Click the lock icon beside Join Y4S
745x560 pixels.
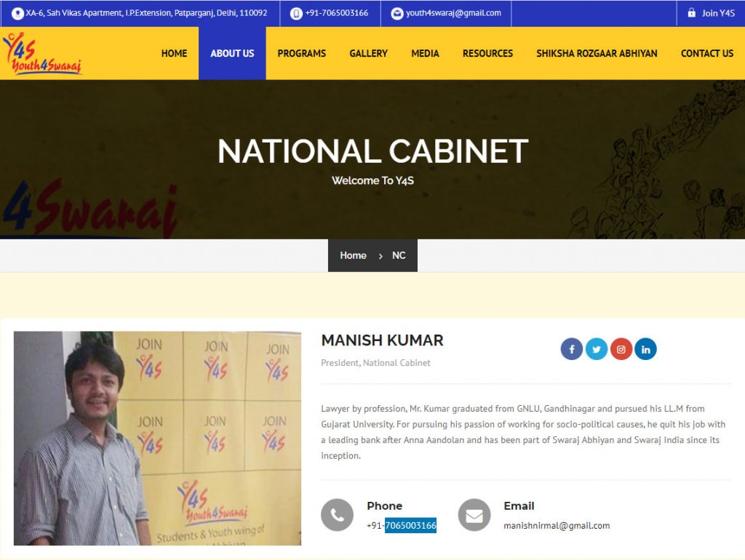click(692, 13)
